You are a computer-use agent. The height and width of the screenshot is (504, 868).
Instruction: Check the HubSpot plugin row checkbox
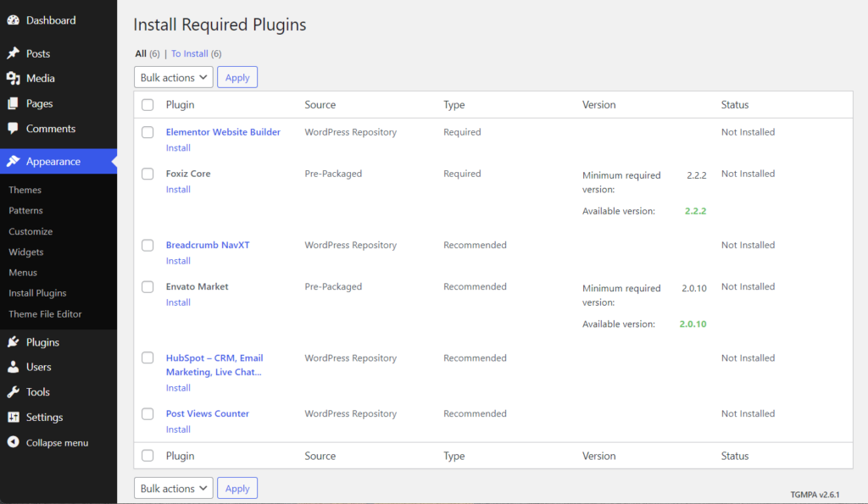[x=147, y=358]
